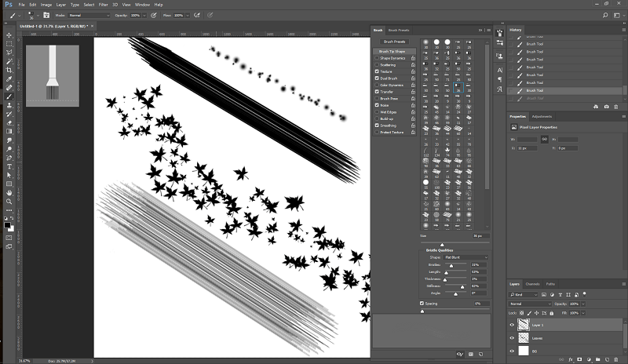
Task: Open layer filter Kind dropdown
Action: (524, 294)
